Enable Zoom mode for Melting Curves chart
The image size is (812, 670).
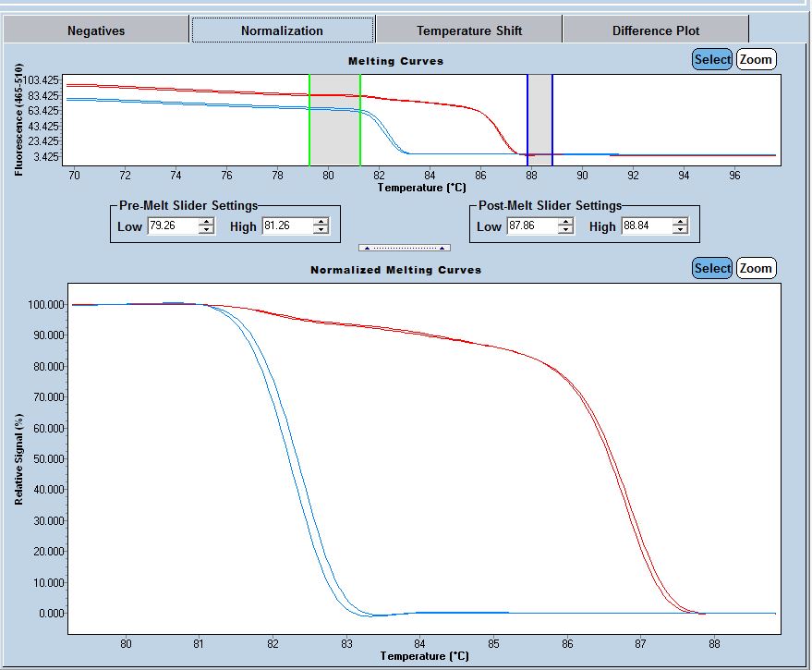(x=756, y=59)
